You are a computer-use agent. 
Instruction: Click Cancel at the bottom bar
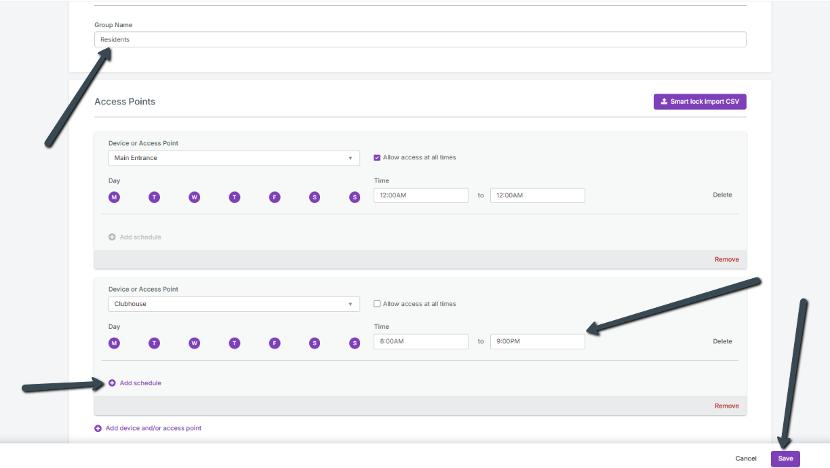(746, 458)
